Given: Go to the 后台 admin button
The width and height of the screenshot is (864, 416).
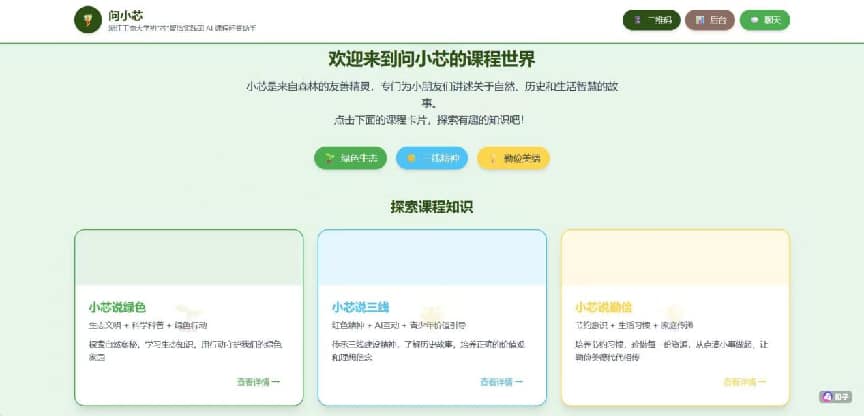Looking at the screenshot, I should [x=710, y=20].
